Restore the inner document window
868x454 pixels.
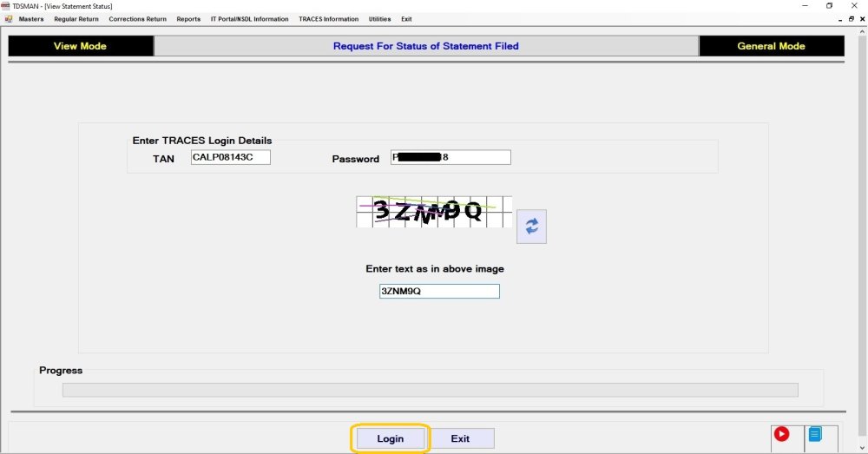pos(851,19)
